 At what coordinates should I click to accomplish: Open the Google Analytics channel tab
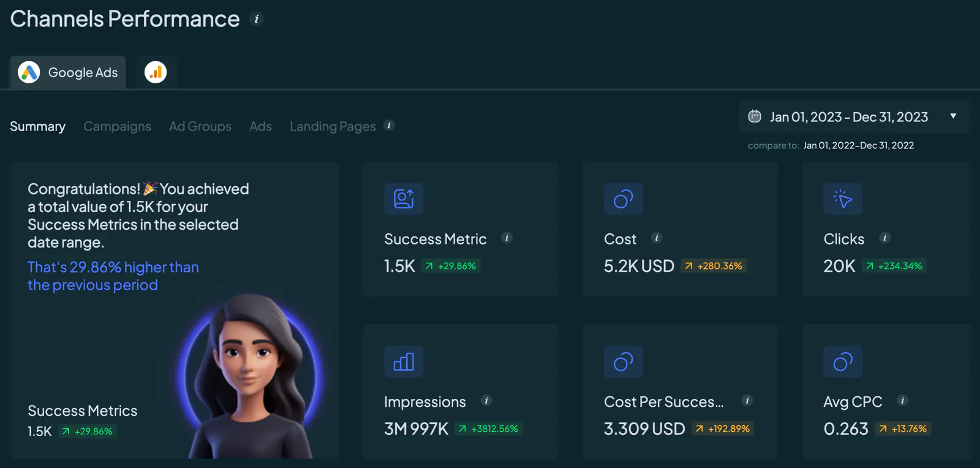(x=156, y=72)
